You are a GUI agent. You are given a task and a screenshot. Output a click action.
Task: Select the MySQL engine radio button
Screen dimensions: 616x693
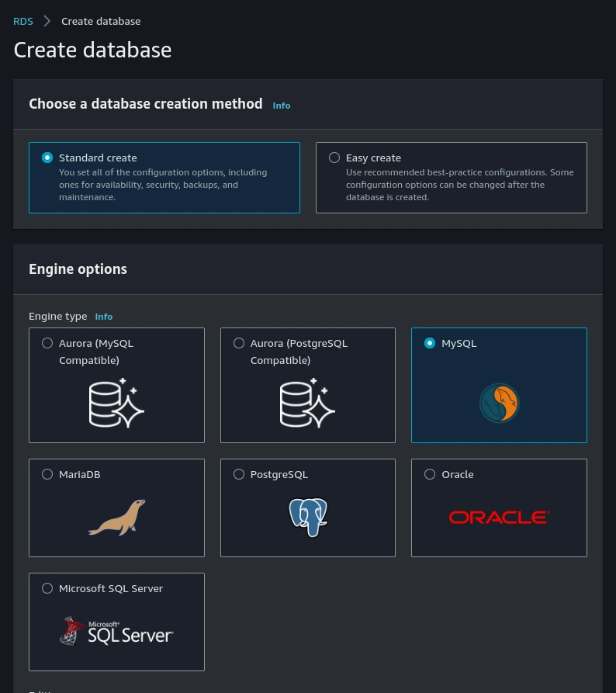click(430, 343)
